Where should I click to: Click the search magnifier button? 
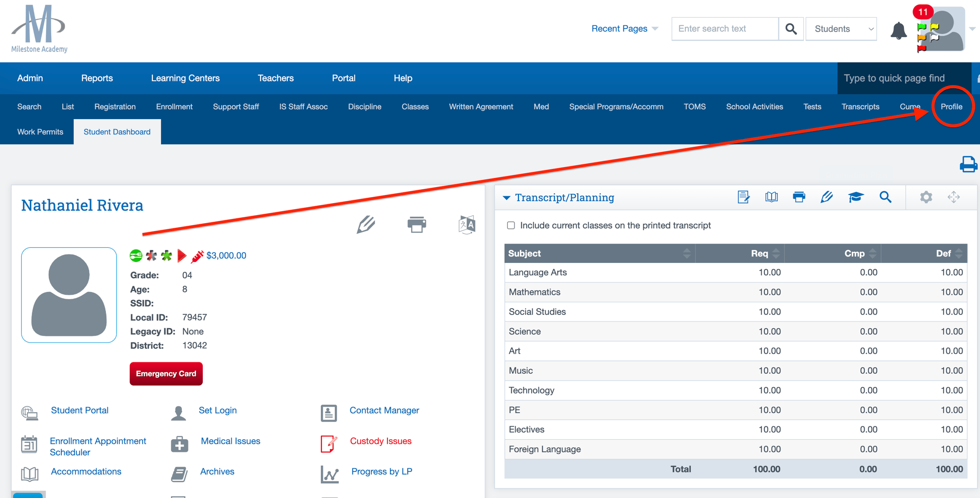coord(791,29)
